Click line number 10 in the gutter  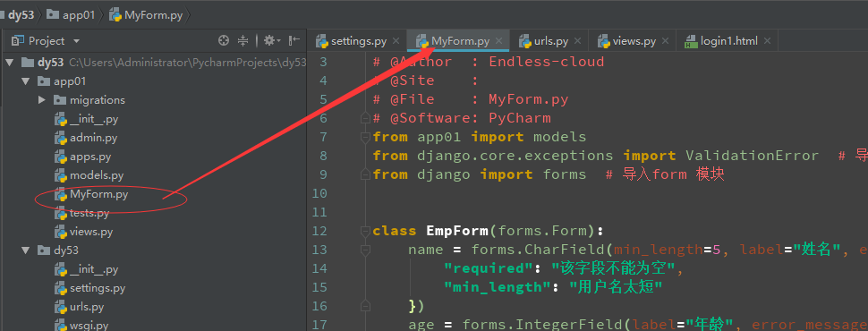coord(320,193)
